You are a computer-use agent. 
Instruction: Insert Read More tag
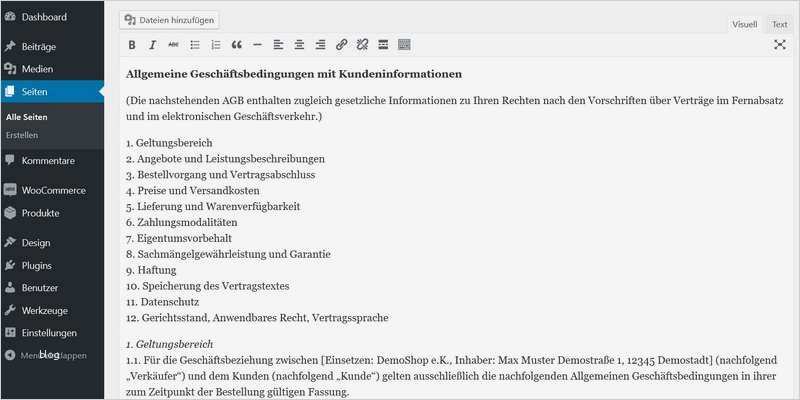click(x=383, y=45)
